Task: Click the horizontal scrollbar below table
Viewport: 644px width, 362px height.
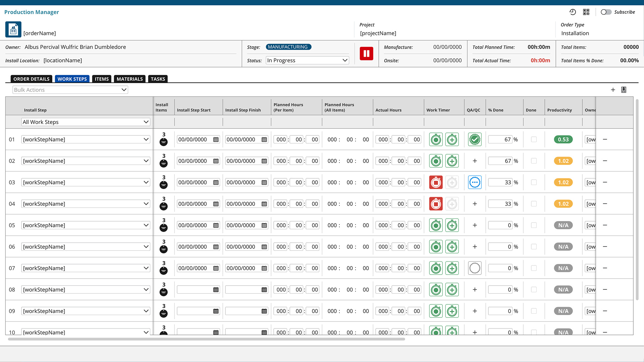Action: [206, 339]
